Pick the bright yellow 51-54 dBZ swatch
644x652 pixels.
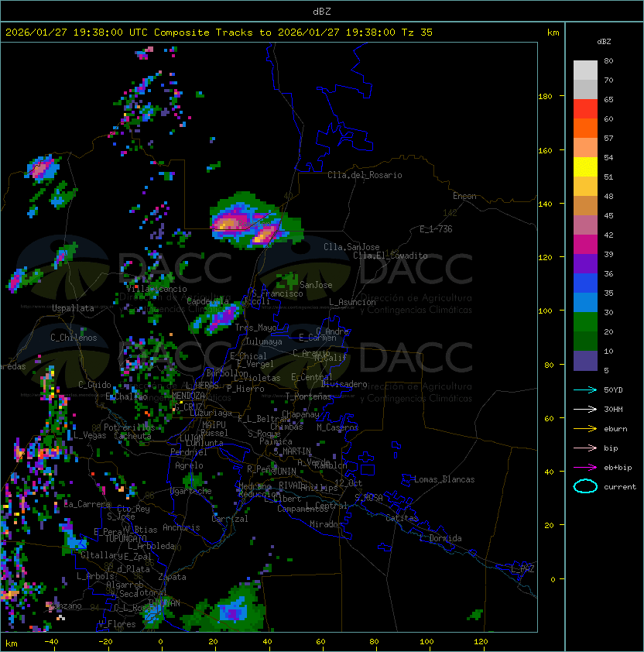pyautogui.click(x=585, y=167)
